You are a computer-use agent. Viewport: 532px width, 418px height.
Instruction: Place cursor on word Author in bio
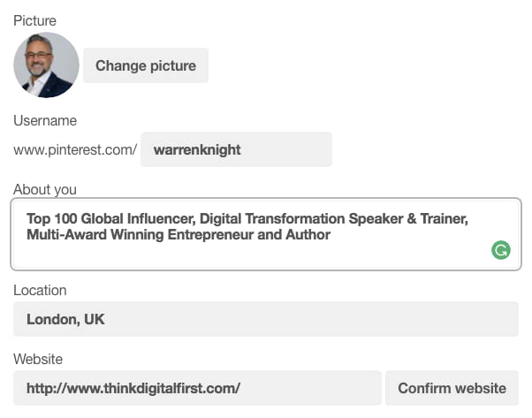308,235
